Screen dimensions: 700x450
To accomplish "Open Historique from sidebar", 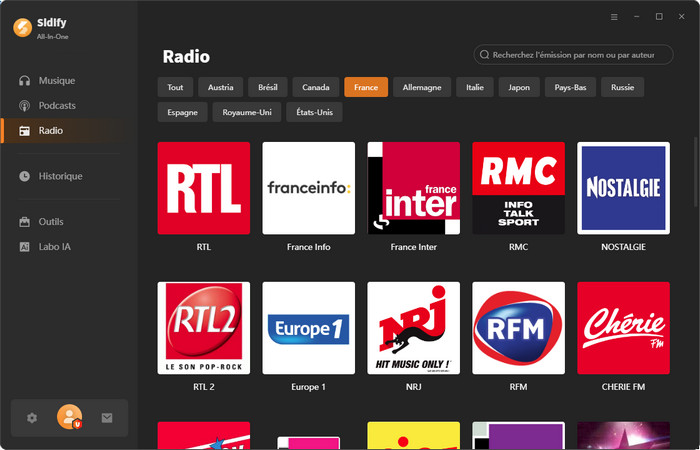I will point(60,176).
